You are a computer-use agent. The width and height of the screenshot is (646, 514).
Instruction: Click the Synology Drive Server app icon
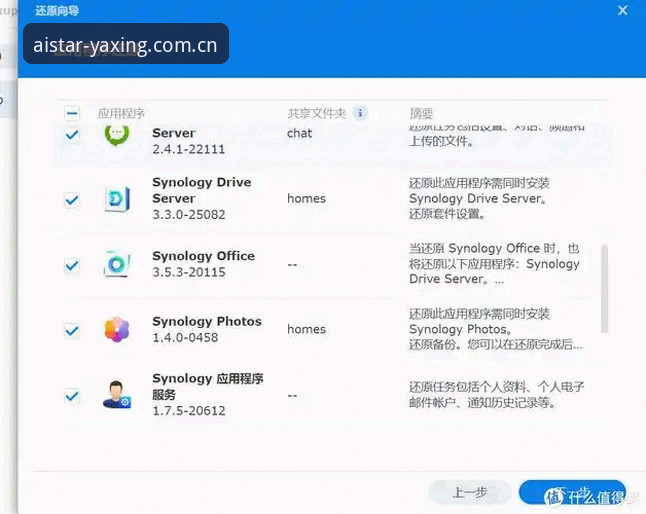click(x=117, y=199)
